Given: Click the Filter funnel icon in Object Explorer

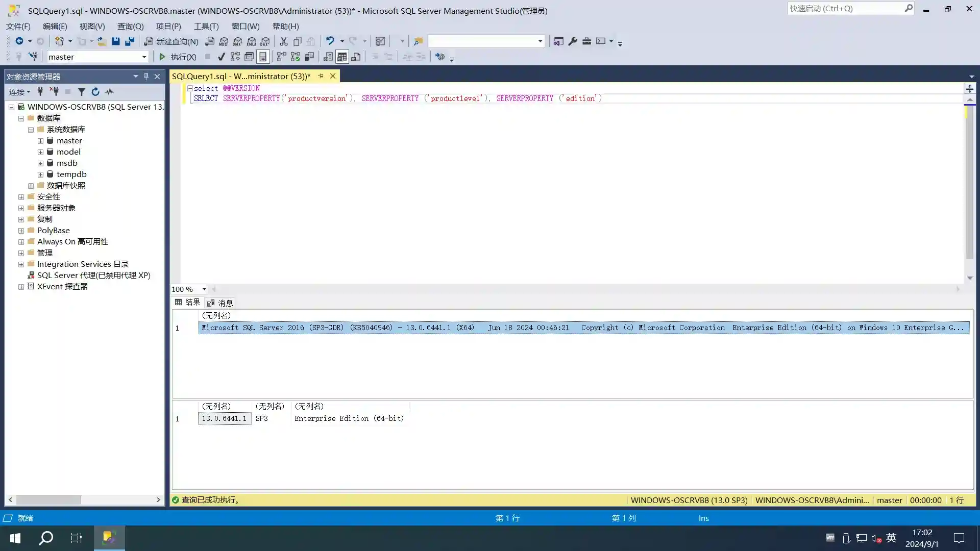Looking at the screenshot, I should [x=81, y=92].
